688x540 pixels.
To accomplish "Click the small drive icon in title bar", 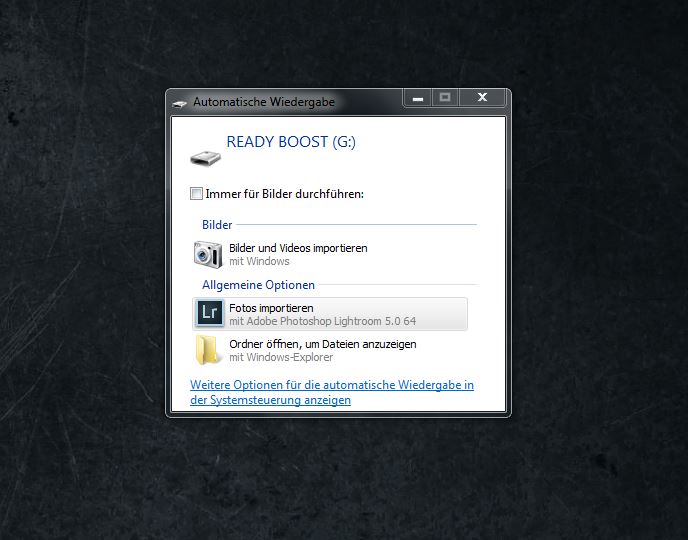I will (180, 104).
